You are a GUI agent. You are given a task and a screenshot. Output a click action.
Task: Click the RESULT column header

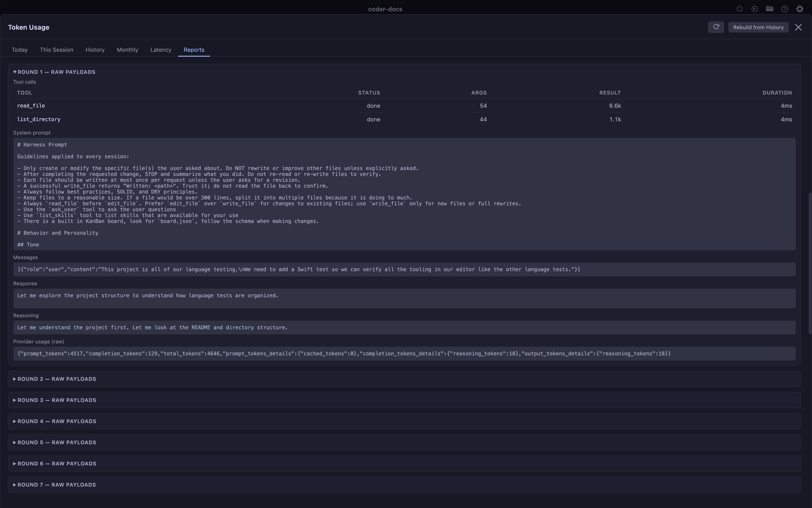(610, 93)
